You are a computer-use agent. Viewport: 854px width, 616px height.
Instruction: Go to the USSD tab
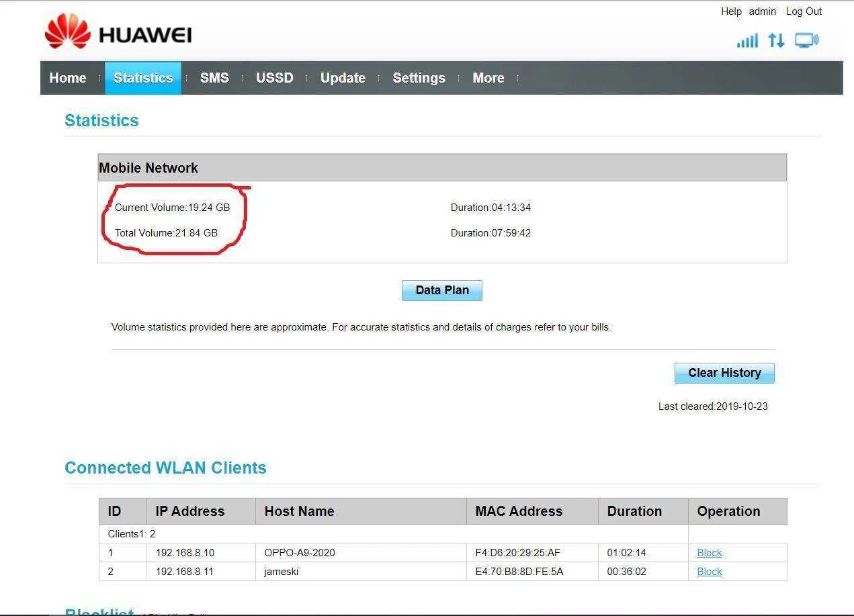(x=275, y=78)
